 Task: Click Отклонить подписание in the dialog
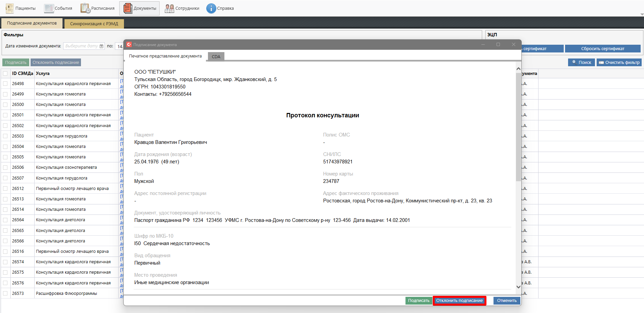click(x=459, y=301)
